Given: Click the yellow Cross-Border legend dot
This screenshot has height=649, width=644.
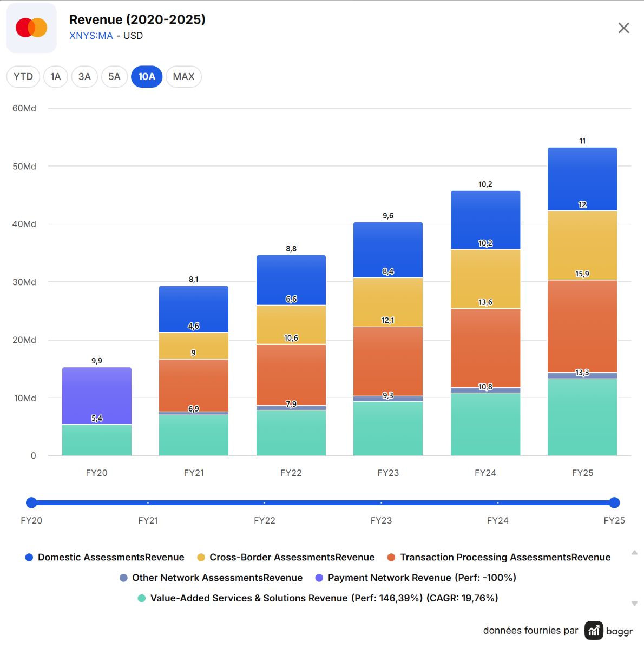Looking at the screenshot, I should coord(201,557).
